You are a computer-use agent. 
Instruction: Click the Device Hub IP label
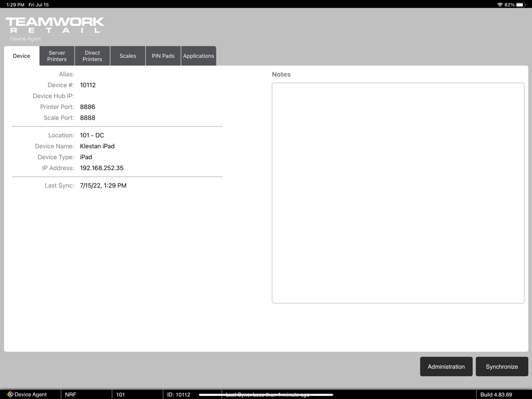click(x=53, y=96)
